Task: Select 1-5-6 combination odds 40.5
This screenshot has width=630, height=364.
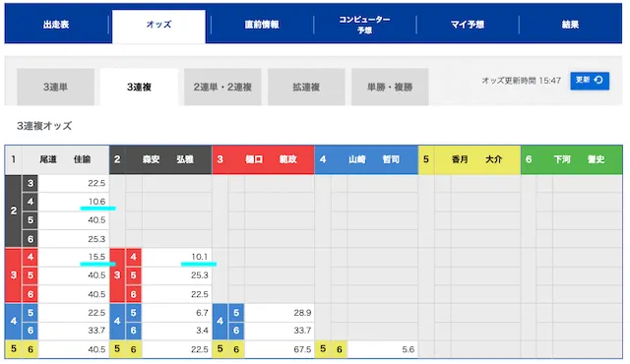Action: pos(74,349)
